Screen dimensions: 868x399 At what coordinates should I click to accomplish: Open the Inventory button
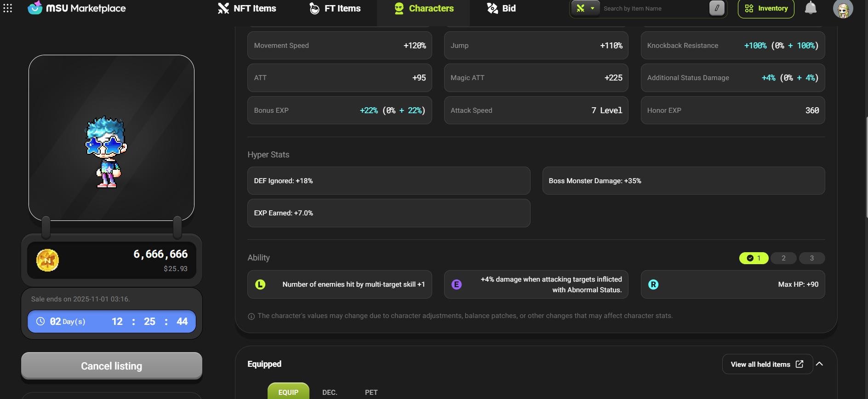click(x=766, y=8)
